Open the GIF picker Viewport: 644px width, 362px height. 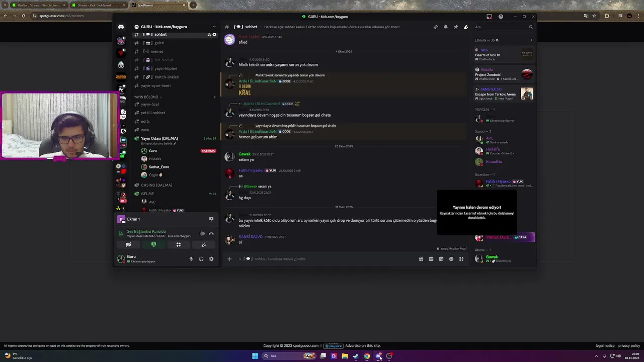tap(431, 259)
